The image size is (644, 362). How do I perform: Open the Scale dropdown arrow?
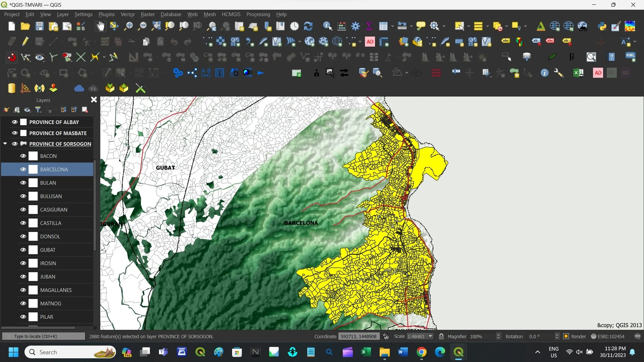coord(431,336)
